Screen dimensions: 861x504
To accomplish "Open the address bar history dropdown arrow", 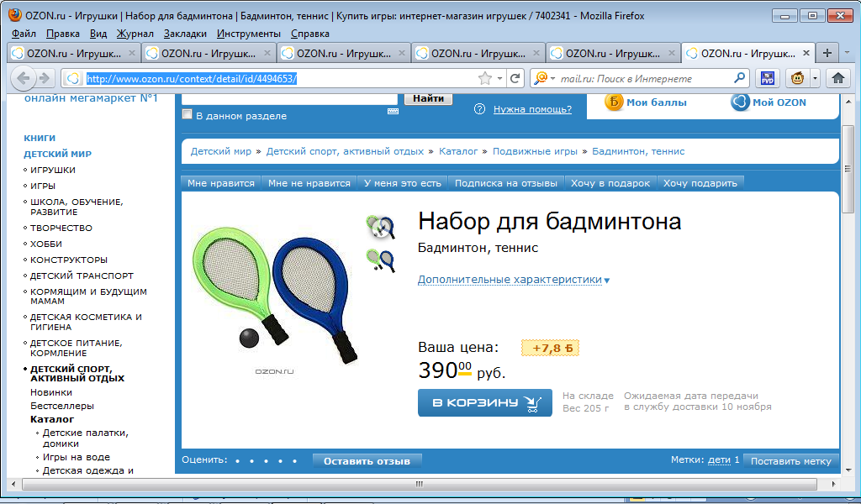I will [x=499, y=78].
